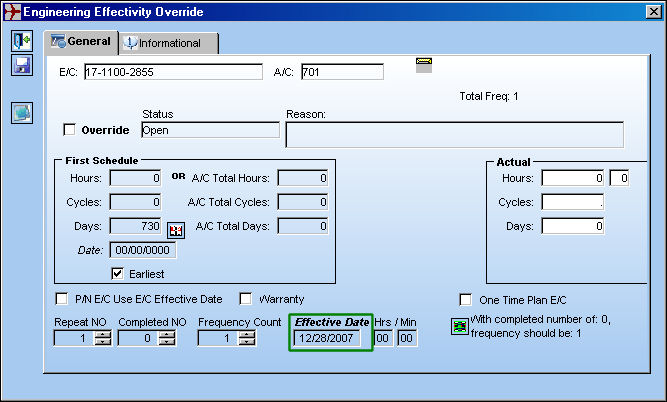The width and height of the screenshot is (667, 402).
Task: Click the Days field showing 730
Action: [x=135, y=226]
